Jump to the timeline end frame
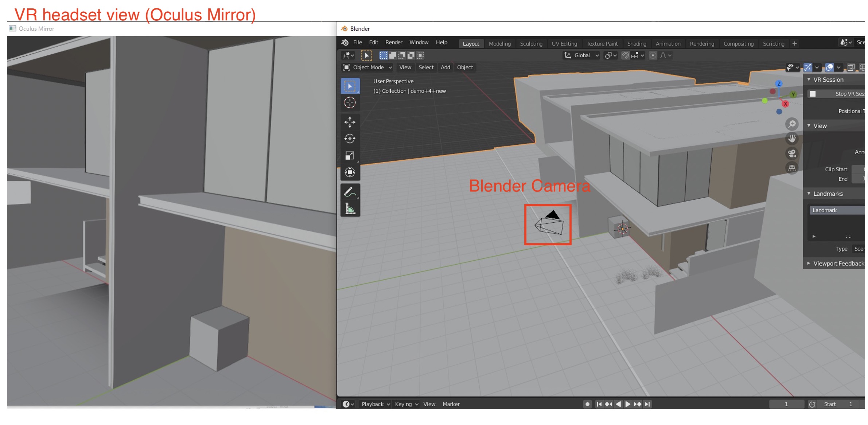The height and width of the screenshot is (425, 868). click(647, 404)
